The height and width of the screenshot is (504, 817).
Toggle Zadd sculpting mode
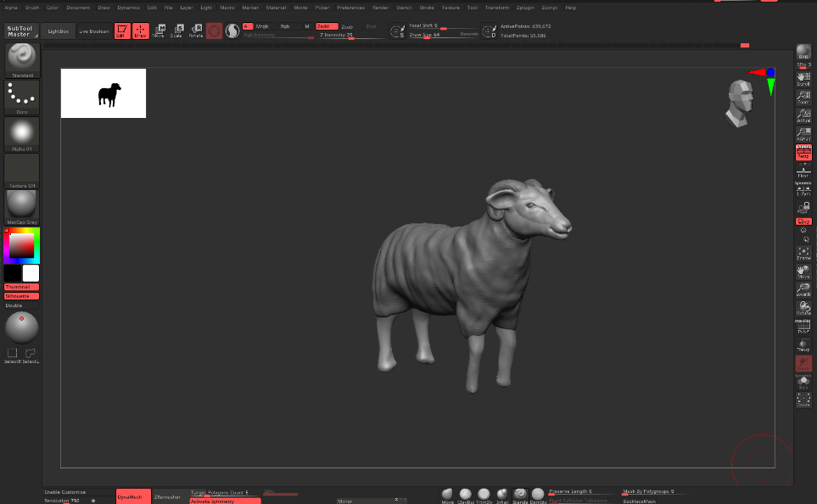[327, 26]
